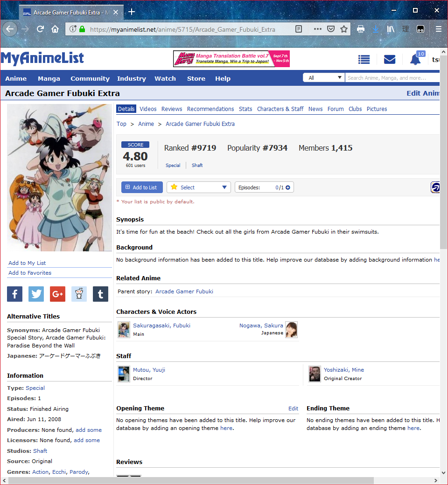
Task: Open notifications bell with badge 10
Action: (416, 58)
